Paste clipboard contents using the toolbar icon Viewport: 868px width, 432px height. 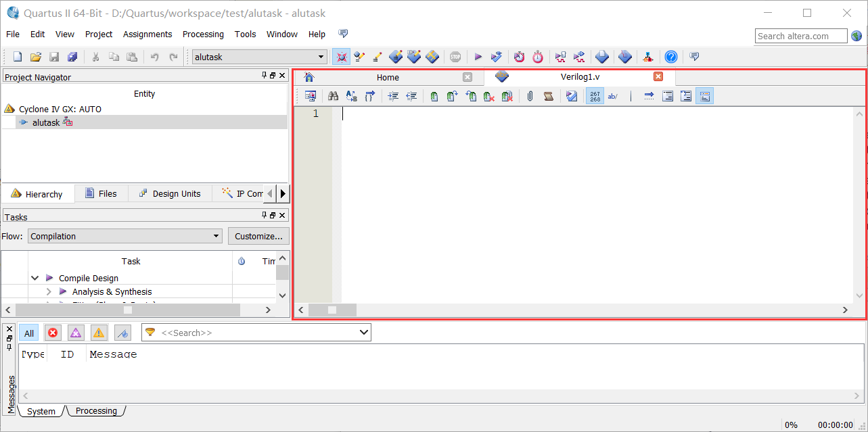coord(133,57)
